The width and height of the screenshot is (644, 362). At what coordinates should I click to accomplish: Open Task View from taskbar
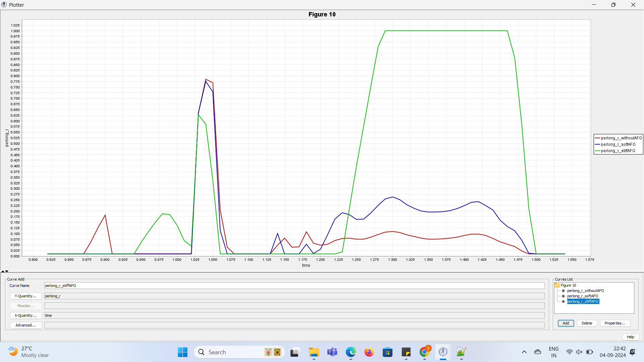click(294, 352)
